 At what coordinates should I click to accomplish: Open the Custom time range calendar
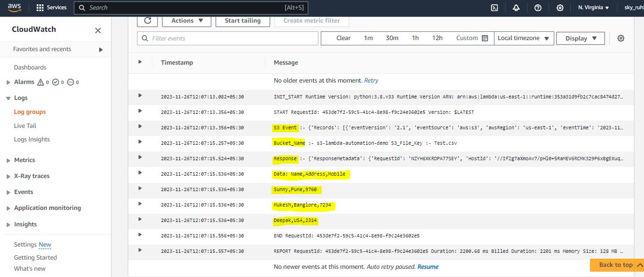(x=472, y=38)
